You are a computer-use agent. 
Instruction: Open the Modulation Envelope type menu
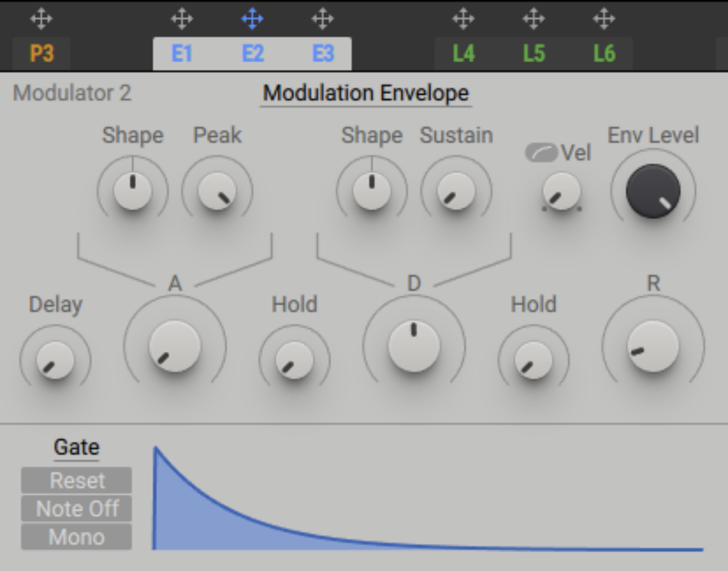tap(366, 93)
